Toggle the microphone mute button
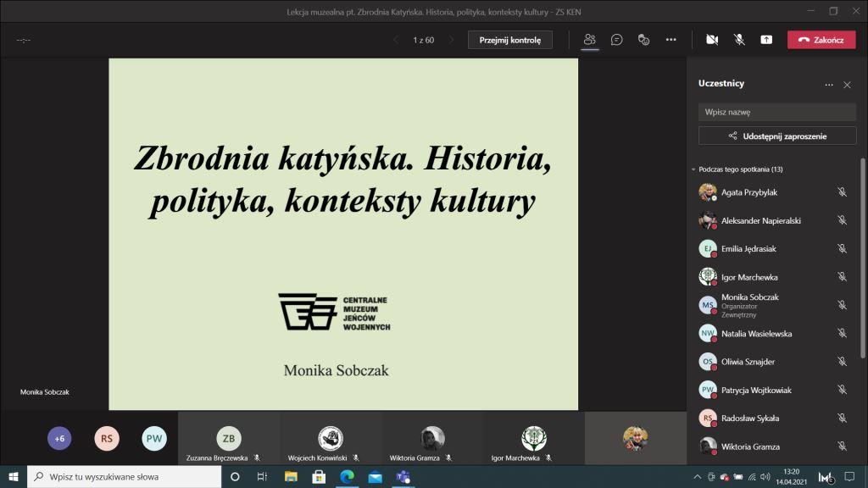The image size is (868, 488). 739,40
